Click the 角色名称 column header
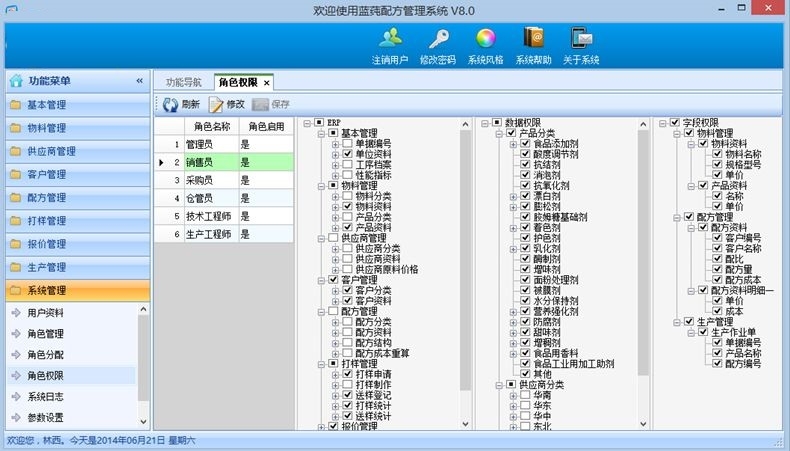790x451 pixels. click(212, 126)
